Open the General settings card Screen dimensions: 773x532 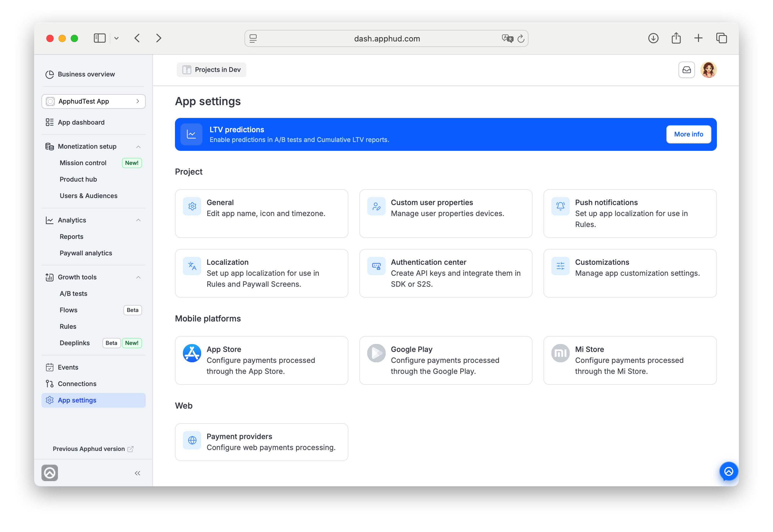click(262, 213)
